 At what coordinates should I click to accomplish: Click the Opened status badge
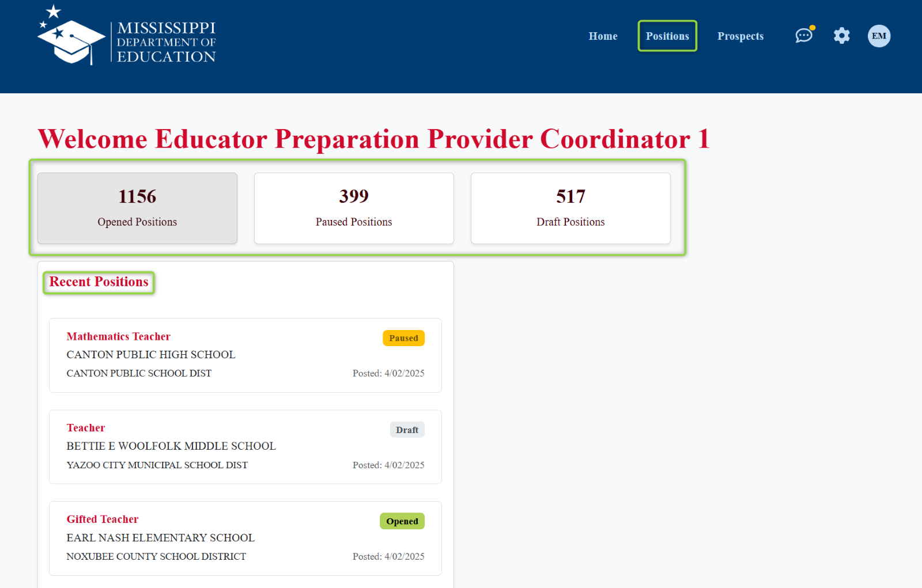402,521
